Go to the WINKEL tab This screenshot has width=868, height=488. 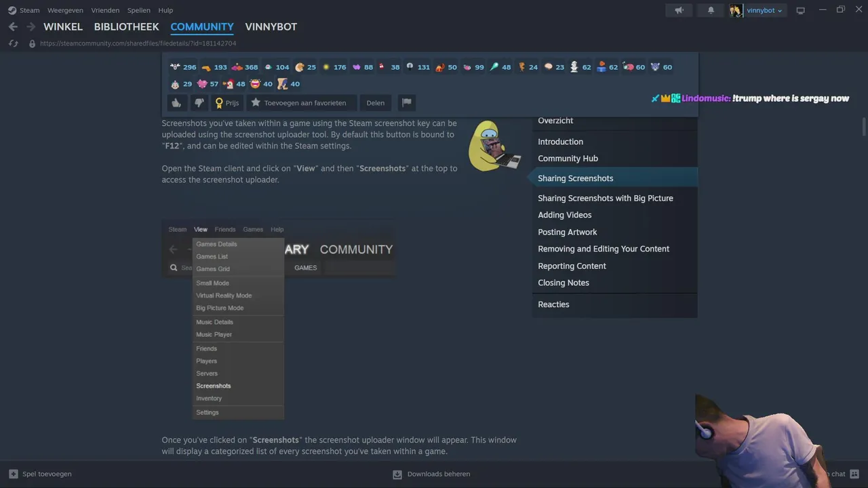pos(63,26)
